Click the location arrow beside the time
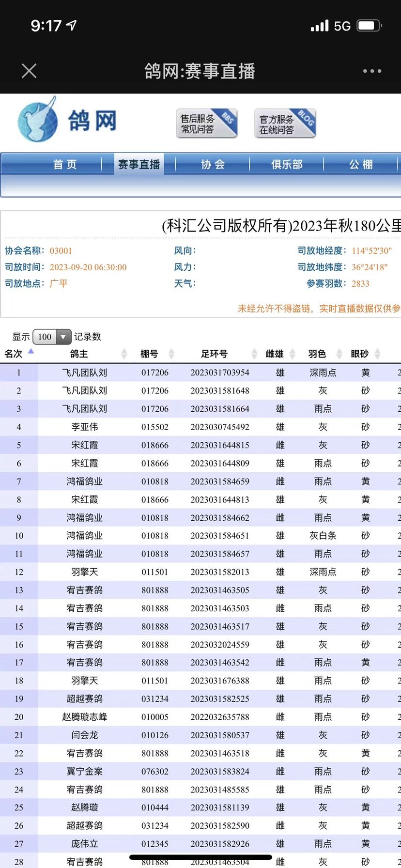The image size is (401, 868). [72, 25]
